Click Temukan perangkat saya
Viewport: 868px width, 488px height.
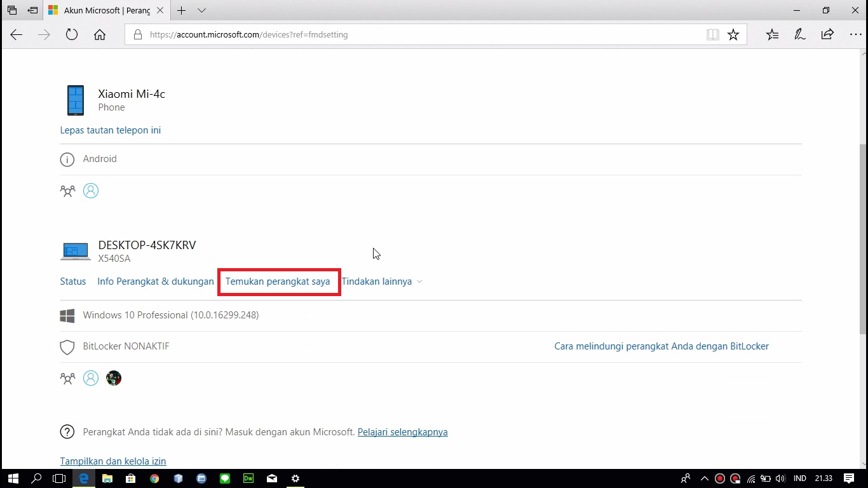pyautogui.click(x=278, y=281)
